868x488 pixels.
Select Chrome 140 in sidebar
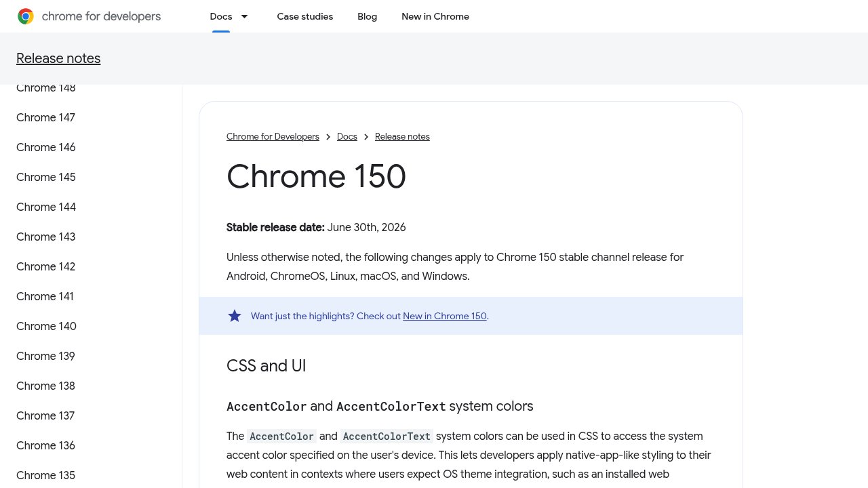pos(46,326)
